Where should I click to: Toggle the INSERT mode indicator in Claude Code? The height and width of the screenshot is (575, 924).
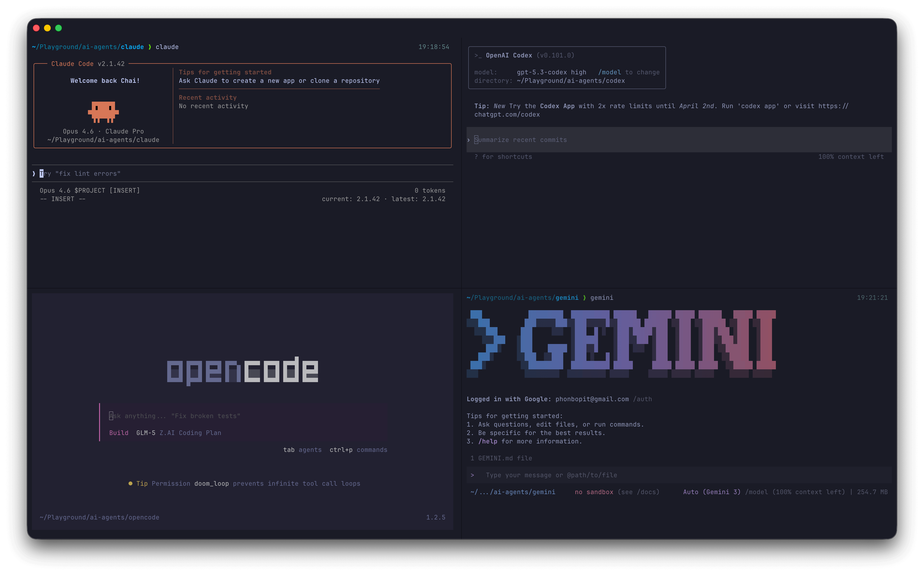pyautogui.click(x=62, y=198)
